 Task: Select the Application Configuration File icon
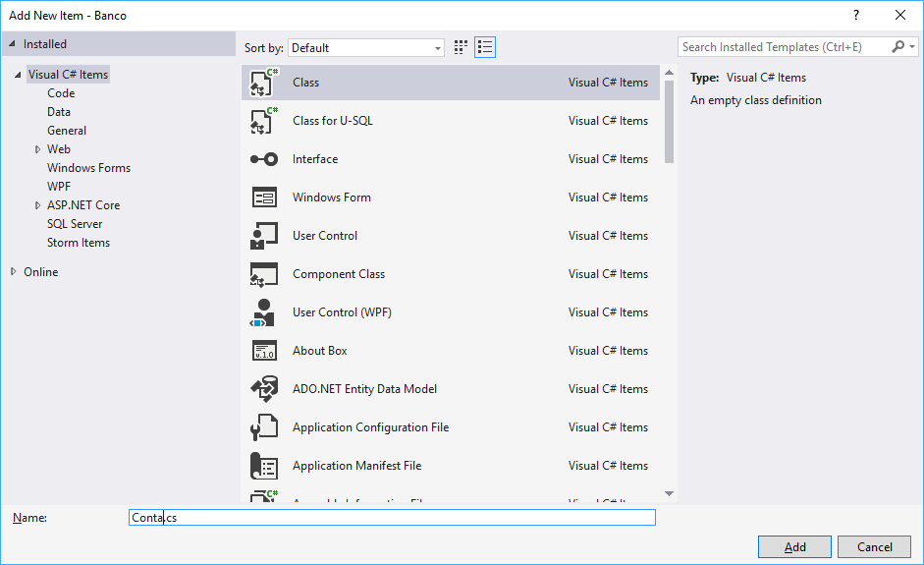[264, 427]
